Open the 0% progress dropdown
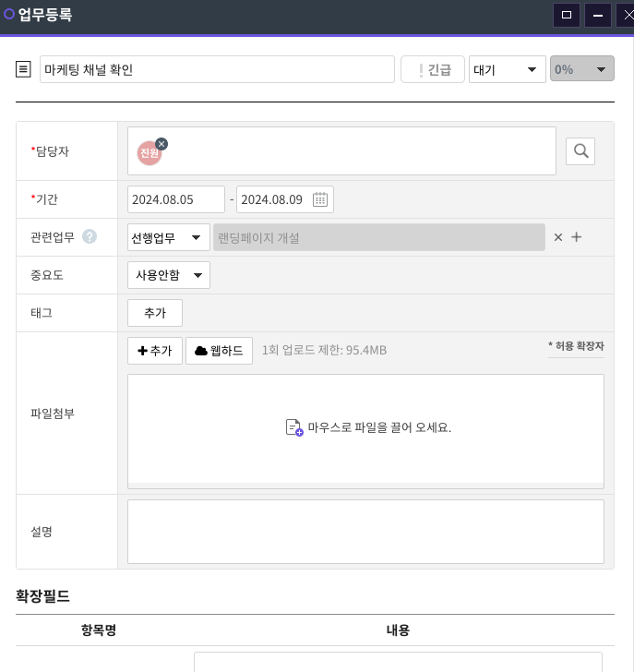 581,69
